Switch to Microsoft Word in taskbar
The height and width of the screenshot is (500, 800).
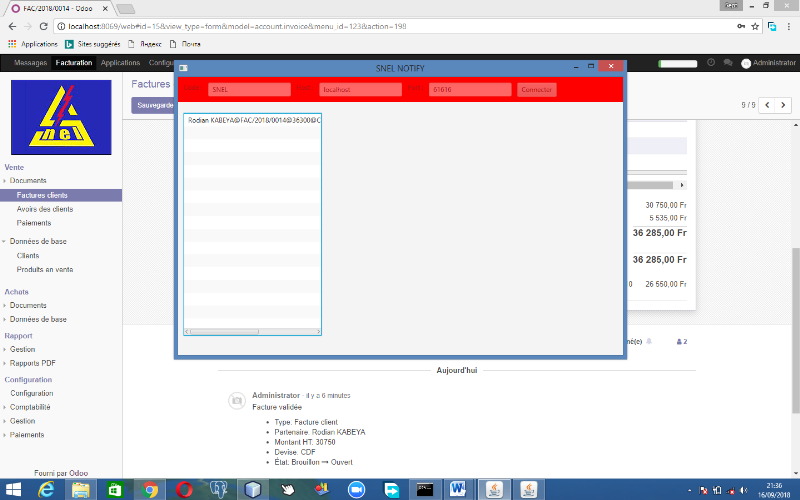coord(459,490)
